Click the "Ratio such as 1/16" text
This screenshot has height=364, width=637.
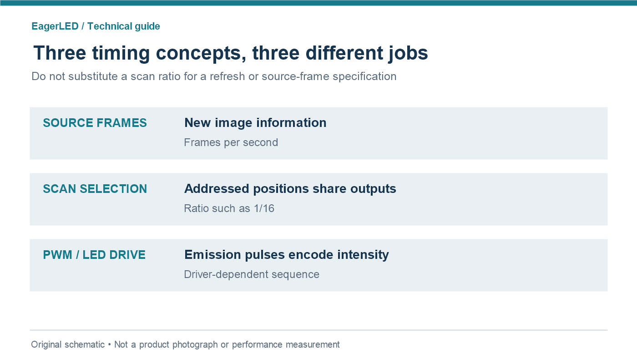coord(229,208)
